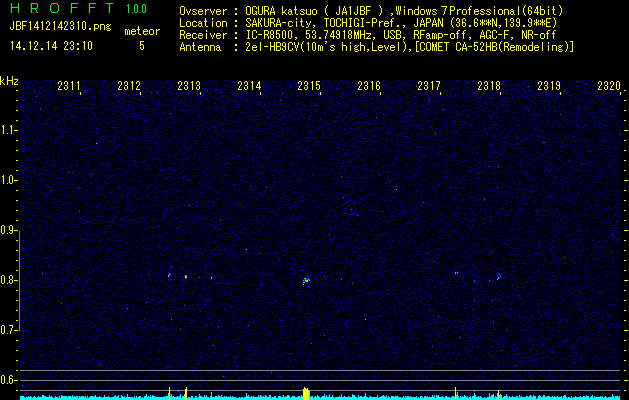Screen dimensions: 629x400
Task: Click the Ovserver line with OGURA katsuo
Action: coord(371,11)
